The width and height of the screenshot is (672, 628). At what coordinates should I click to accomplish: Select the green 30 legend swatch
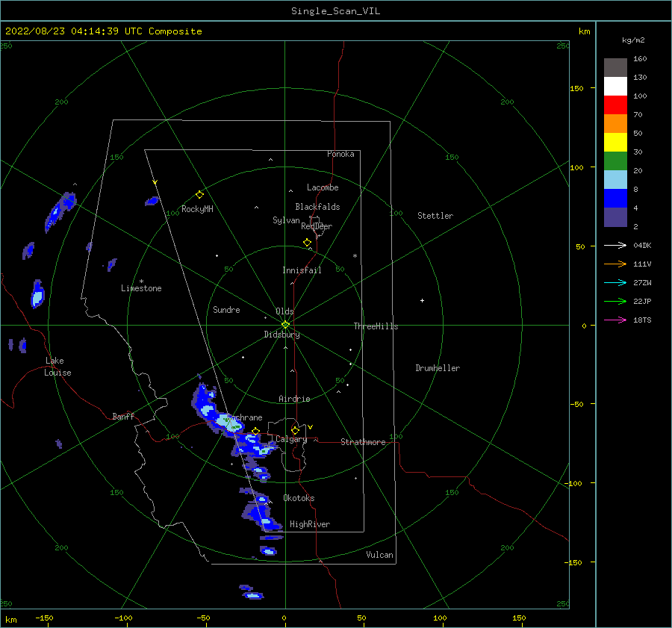[615, 161]
